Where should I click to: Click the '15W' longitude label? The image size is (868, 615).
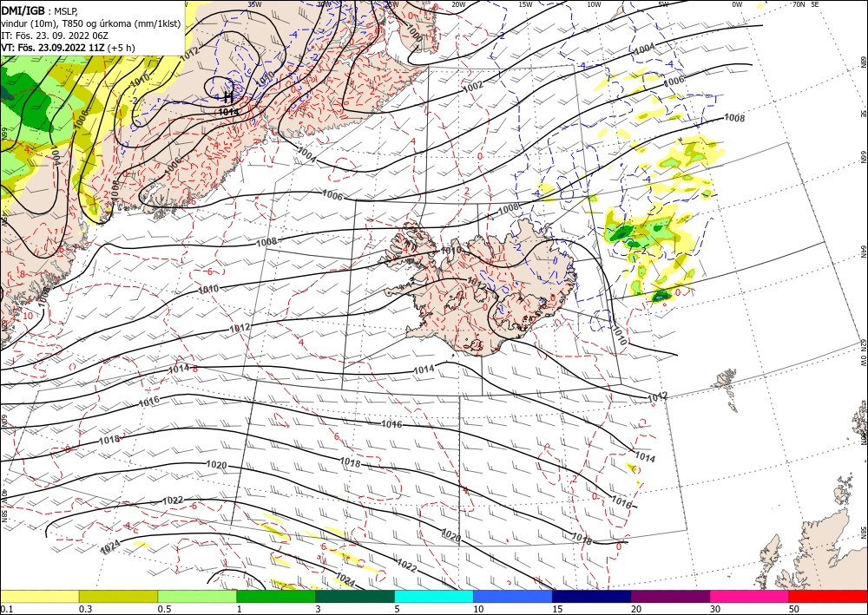[525, 4]
